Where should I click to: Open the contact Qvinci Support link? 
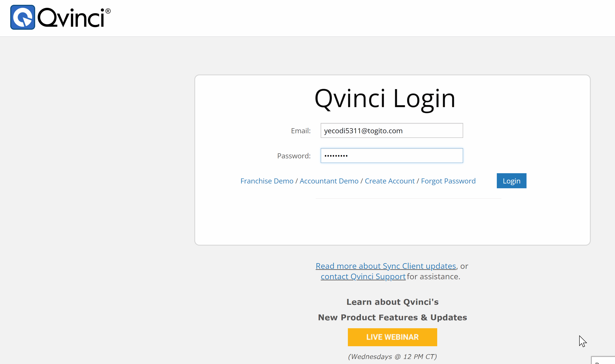pyautogui.click(x=363, y=276)
